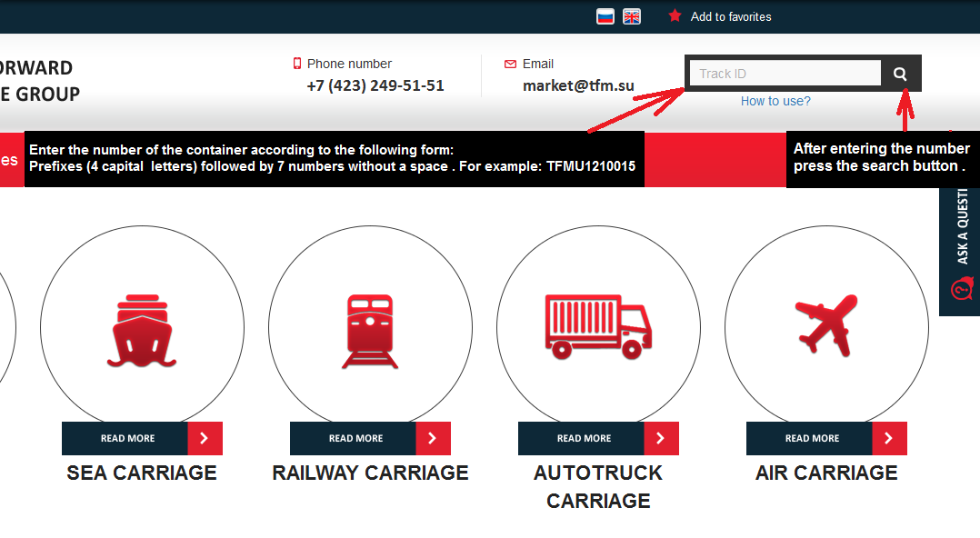Click the red star favorites icon
The image size is (980, 538).
[x=675, y=16]
